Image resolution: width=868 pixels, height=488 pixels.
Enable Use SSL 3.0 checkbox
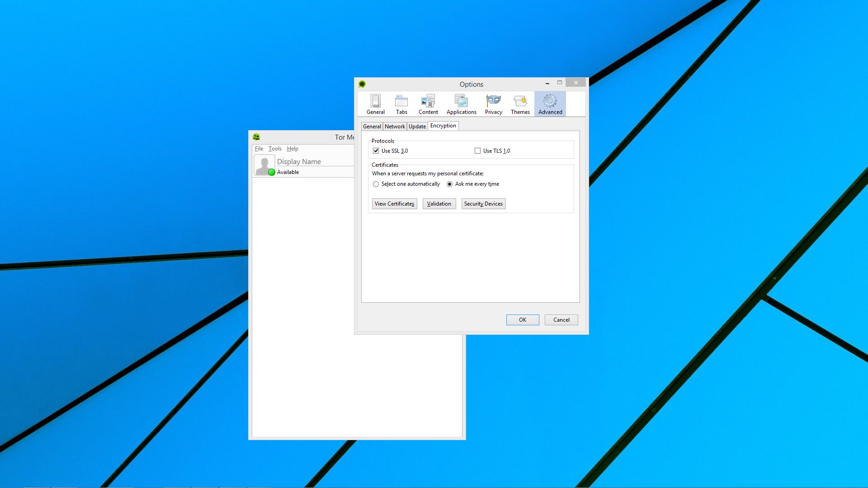coord(376,151)
